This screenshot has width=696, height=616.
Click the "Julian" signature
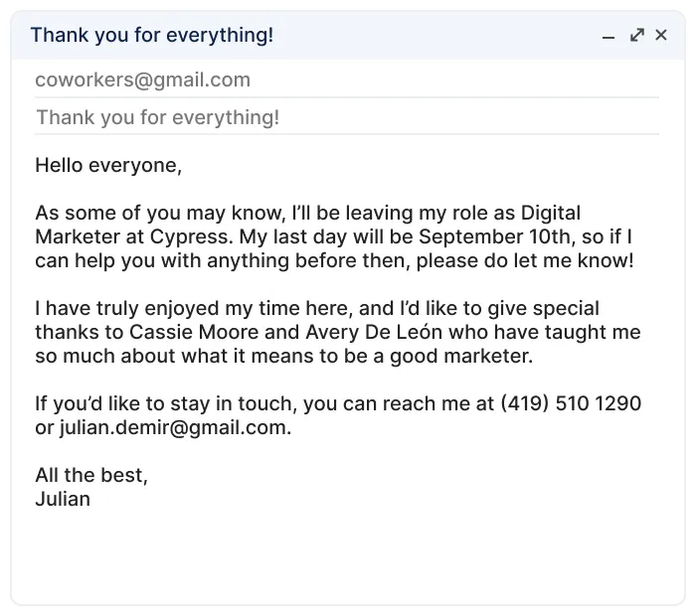click(x=63, y=500)
